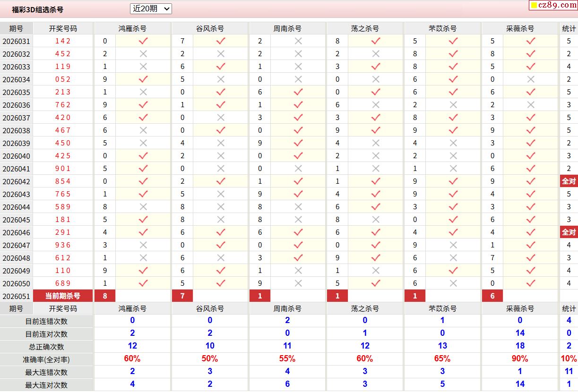Click the checkmark for 谷风杀号 in row 2026042

pyautogui.click(x=221, y=181)
